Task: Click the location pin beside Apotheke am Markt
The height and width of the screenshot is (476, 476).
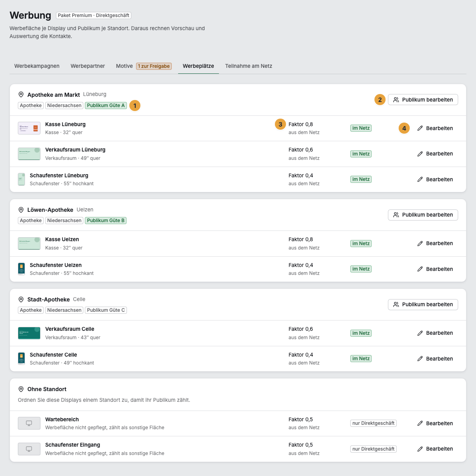Action: coord(21,94)
